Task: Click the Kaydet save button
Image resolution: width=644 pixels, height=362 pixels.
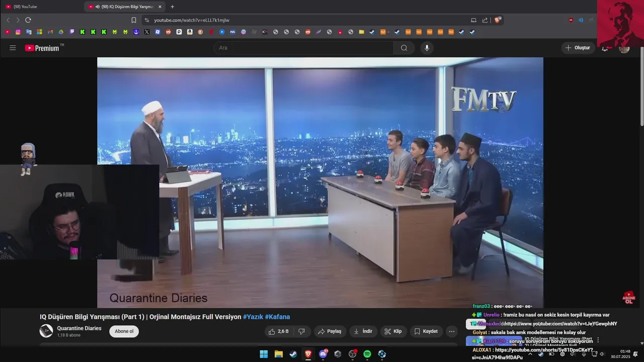Action: pos(426,331)
